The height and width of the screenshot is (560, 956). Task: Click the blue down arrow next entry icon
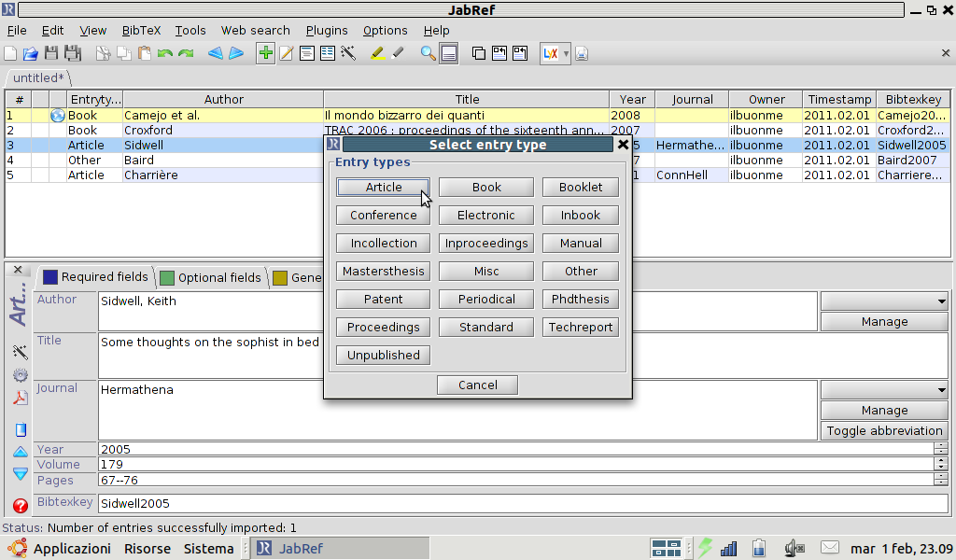coord(21,474)
